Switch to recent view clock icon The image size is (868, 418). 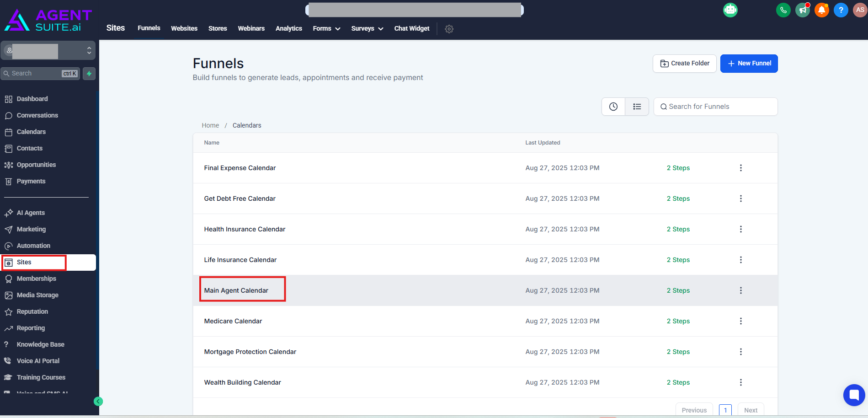613,107
